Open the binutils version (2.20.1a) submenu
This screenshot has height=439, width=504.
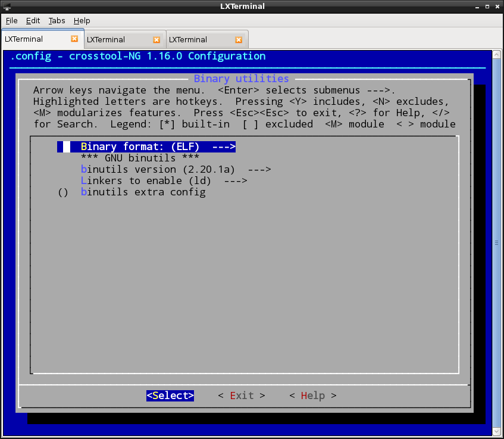tap(176, 169)
